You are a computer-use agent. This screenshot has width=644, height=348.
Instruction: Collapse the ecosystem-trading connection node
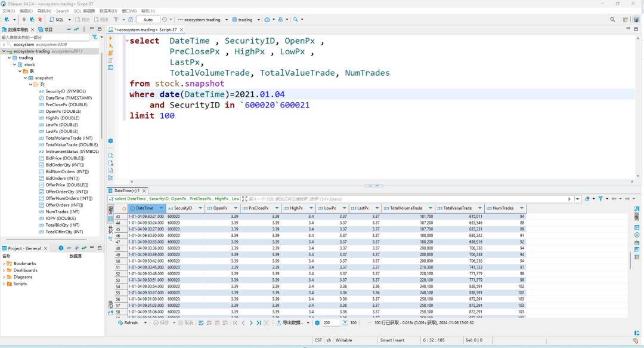coord(4,51)
